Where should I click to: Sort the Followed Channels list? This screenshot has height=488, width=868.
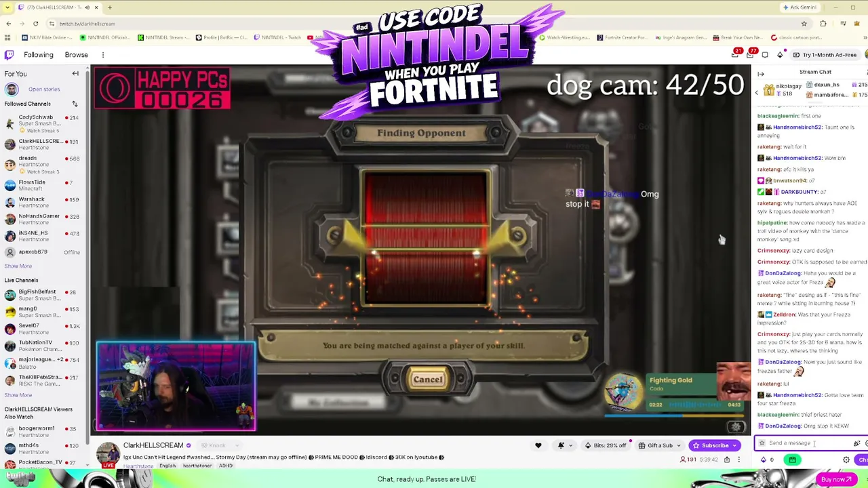pyautogui.click(x=75, y=104)
